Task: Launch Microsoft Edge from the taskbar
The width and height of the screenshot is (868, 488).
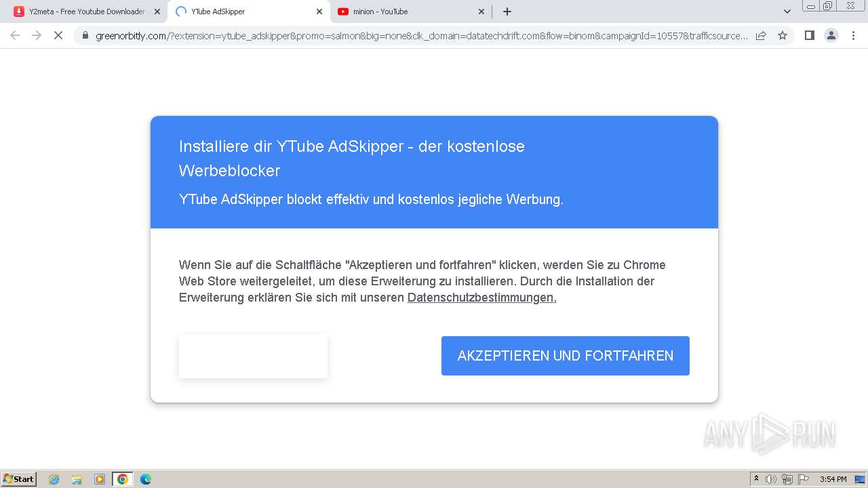Action: point(146,479)
